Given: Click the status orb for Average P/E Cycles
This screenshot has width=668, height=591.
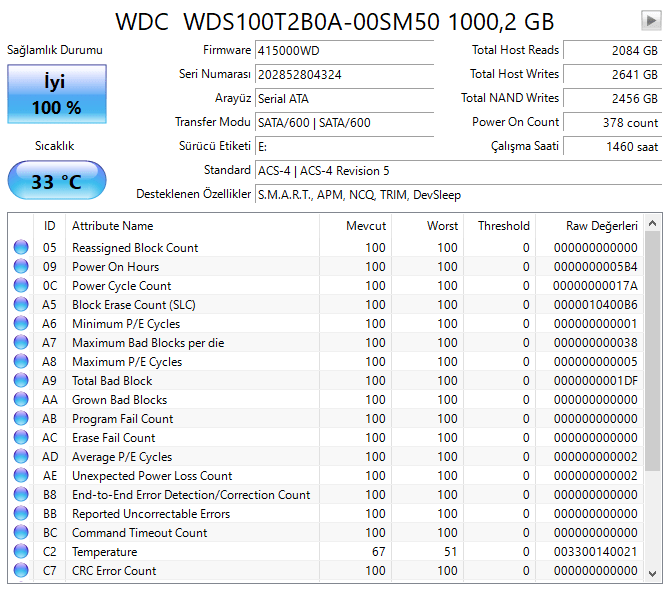Looking at the screenshot, I should pyautogui.click(x=21, y=456).
